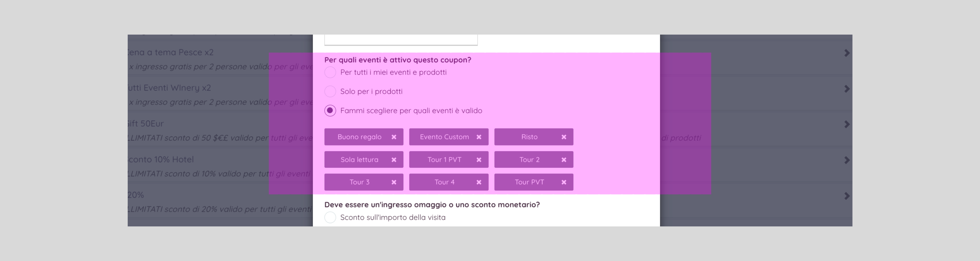Click 'Deve essere un'ingresso omaggio o uno sconto monetario?' heading

pos(432,205)
